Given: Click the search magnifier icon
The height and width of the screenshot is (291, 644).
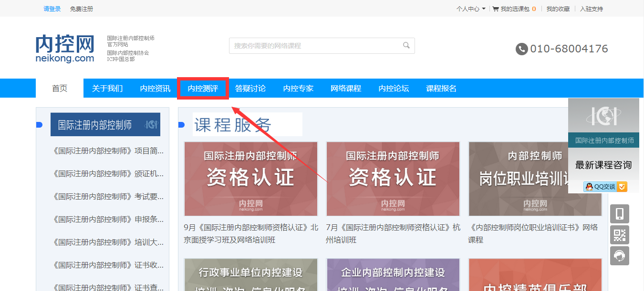Looking at the screenshot, I should point(406,46).
